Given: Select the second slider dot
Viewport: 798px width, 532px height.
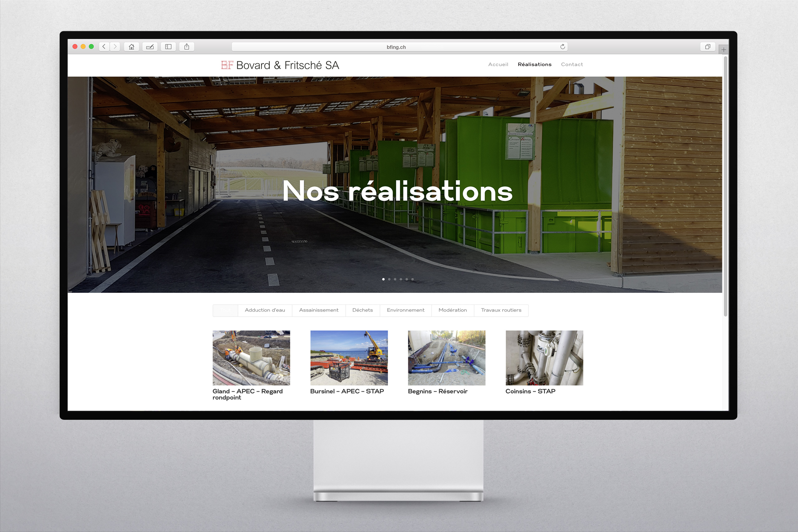Looking at the screenshot, I should point(389,279).
